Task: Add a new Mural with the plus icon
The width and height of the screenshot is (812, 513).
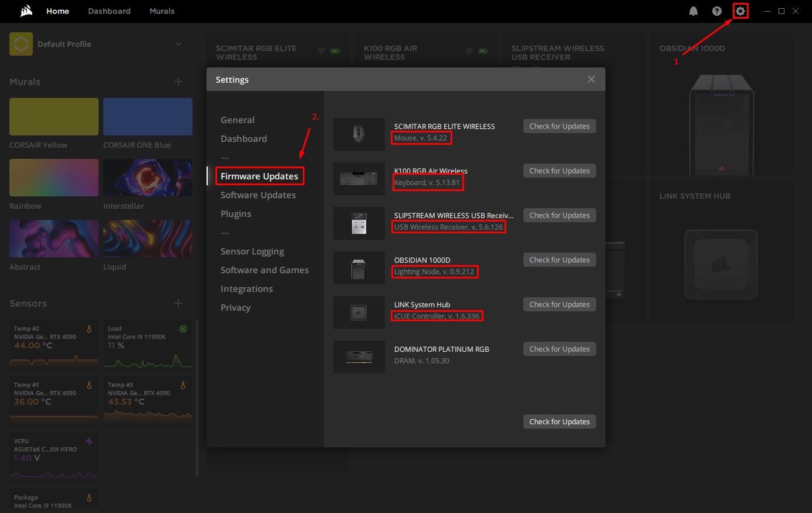Action: coord(178,81)
